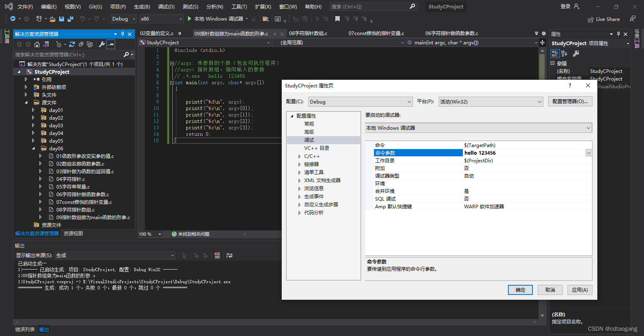The image size is (644, 336).
Task: Open the 文件(F) menu
Action: tap(25, 7)
